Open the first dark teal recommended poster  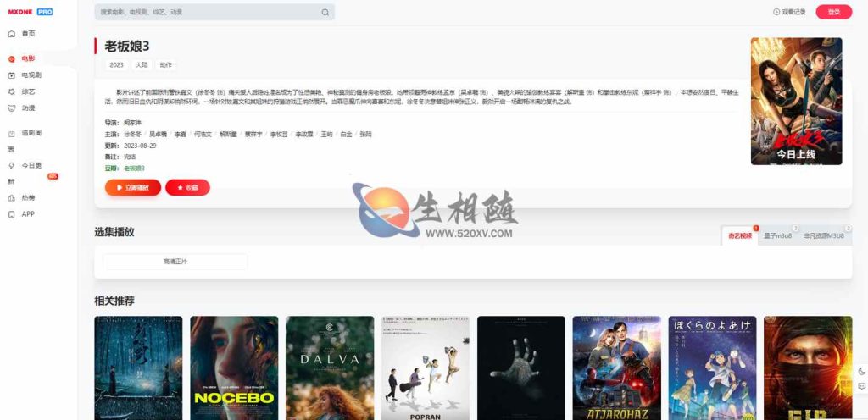(x=138, y=368)
